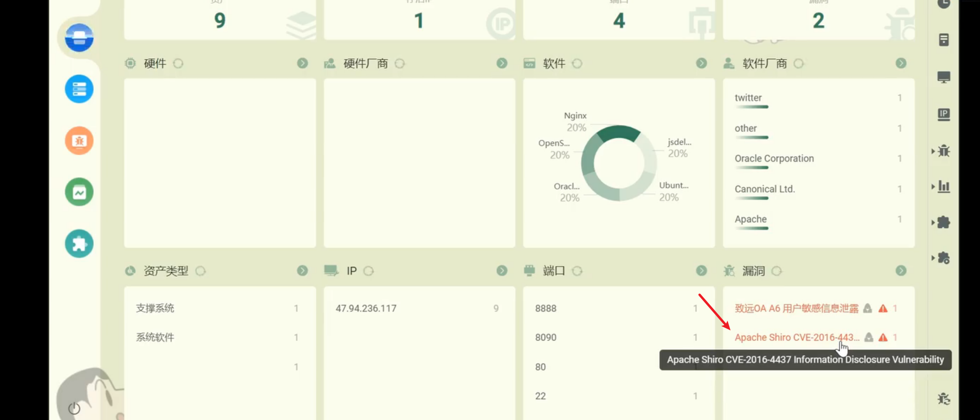This screenshot has width=980, height=420.
Task: Select IP address 47.94.236.117 entry
Action: click(366, 308)
